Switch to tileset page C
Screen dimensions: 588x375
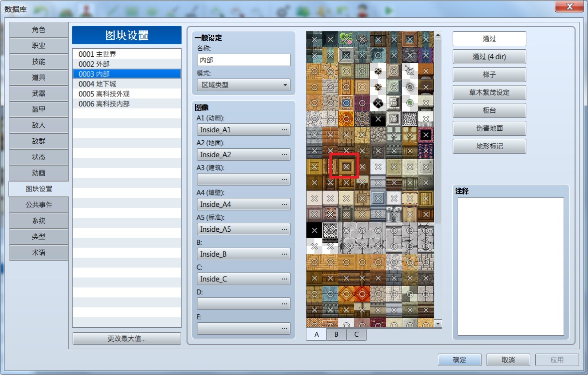(356, 334)
